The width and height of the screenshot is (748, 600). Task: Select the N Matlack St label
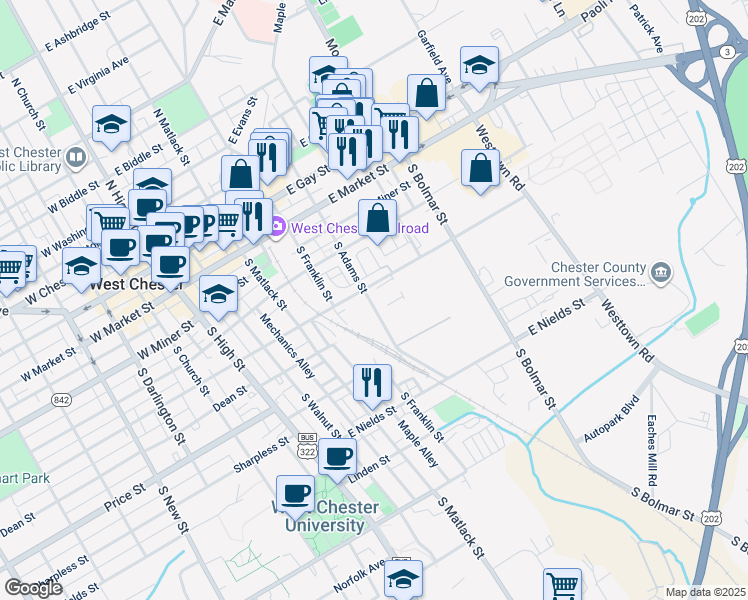[x=171, y=136]
